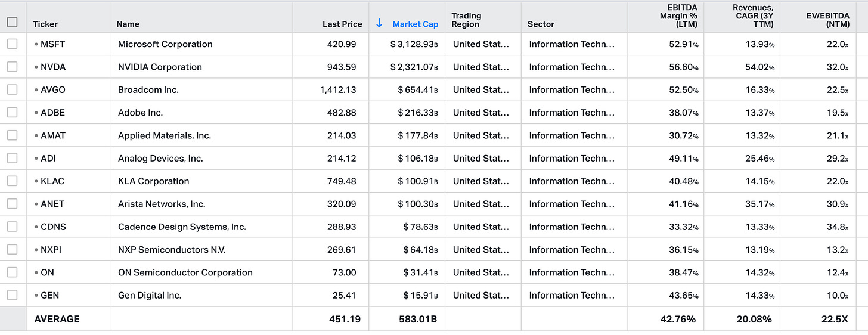Image resolution: width=868 pixels, height=335 pixels.
Task: Click Microsoft's $3,128.93B market cap value
Action: point(414,44)
